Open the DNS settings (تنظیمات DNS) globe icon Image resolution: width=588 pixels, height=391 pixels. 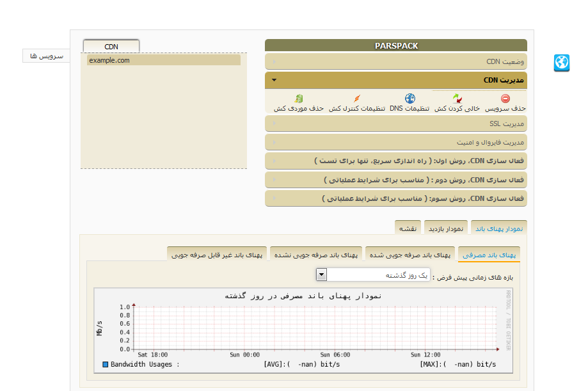point(410,99)
